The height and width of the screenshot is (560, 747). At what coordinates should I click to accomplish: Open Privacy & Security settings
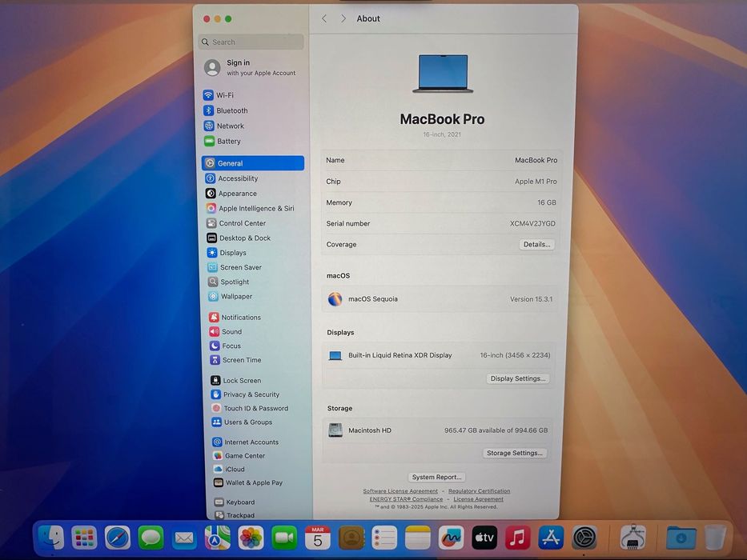(245, 394)
